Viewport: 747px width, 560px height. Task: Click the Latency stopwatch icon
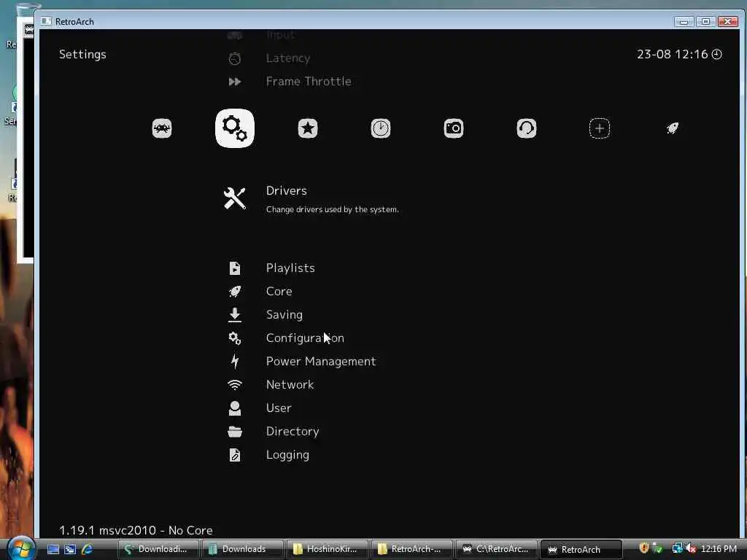(x=235, y=58)
